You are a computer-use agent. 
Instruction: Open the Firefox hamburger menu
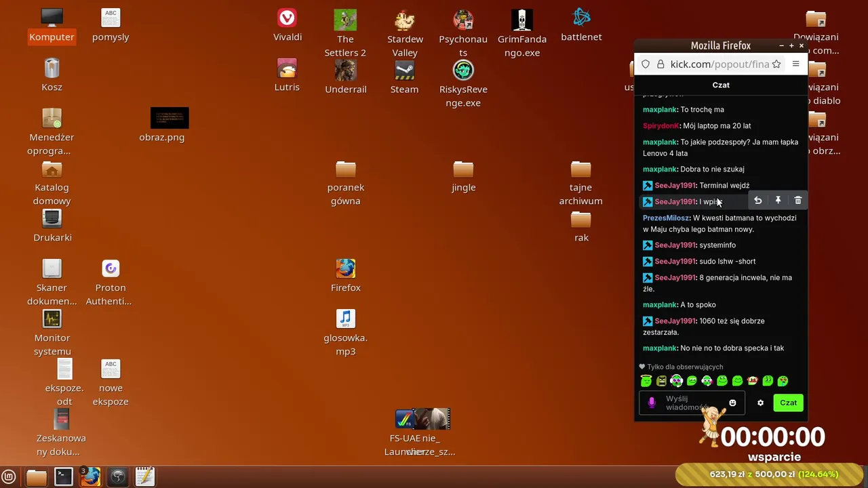(x=795, y=64)
